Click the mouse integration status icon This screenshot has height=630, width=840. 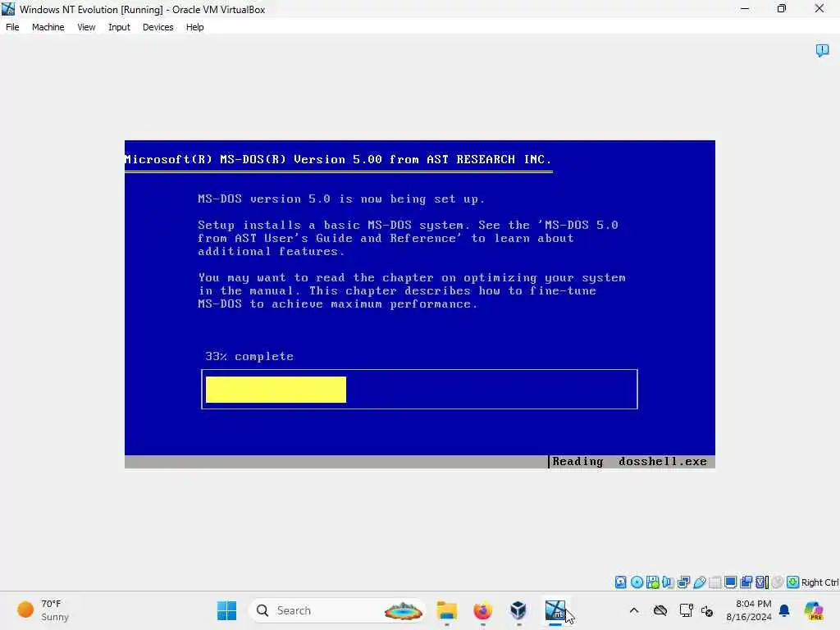(x=778, y=582)
